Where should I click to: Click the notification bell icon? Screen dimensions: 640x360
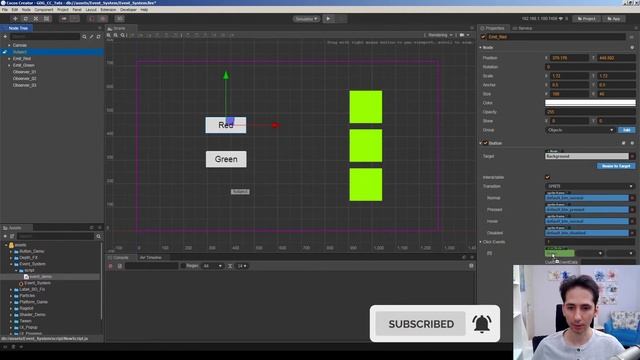tap(482, 324)
